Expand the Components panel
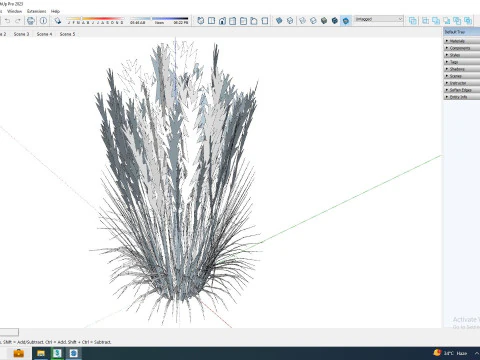480x360 pixels. (462, 48)
